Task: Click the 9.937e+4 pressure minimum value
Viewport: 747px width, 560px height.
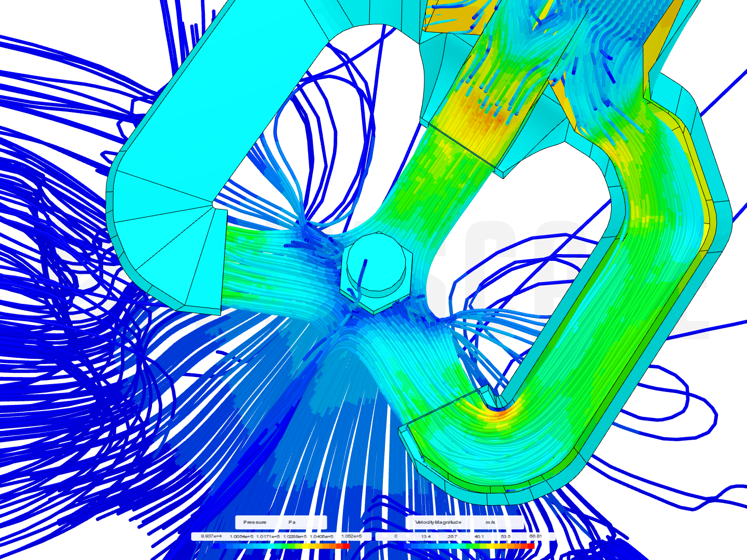Action: point(212,536)
